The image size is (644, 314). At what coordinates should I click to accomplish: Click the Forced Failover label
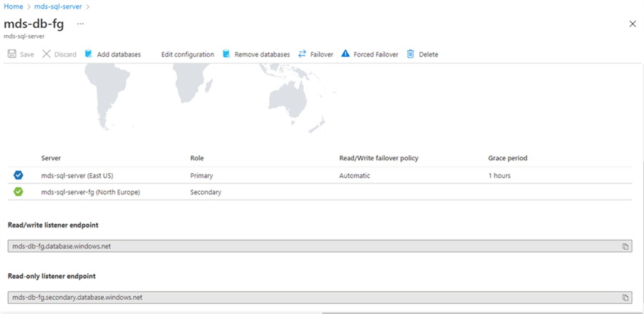click(376, 54)
